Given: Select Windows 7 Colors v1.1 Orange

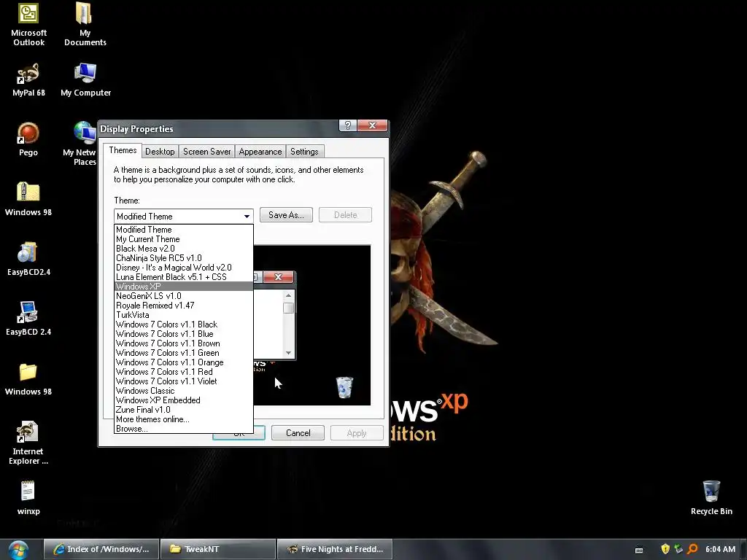Looking at the screenshot, I should (183, 362).
